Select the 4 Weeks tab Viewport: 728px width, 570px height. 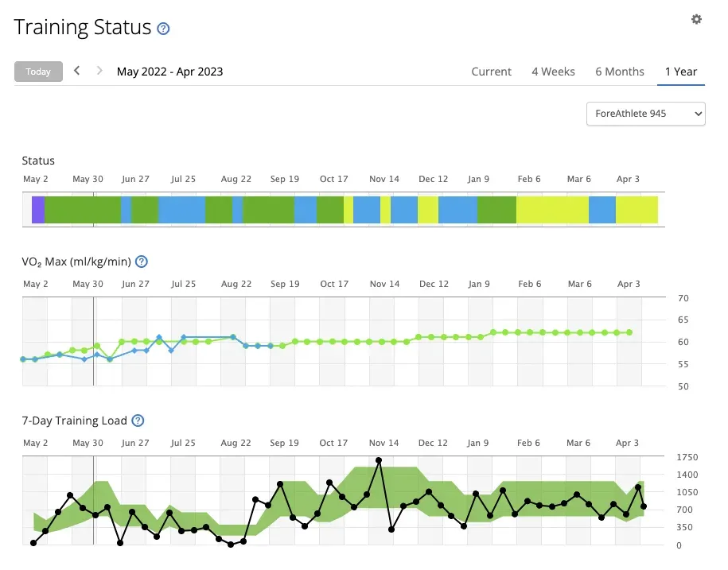click(553, 72)
